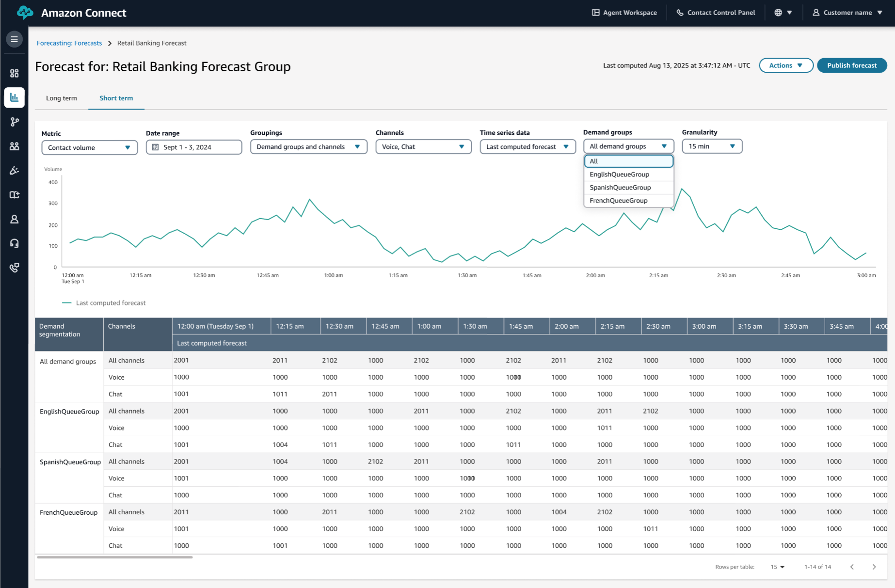
Task: Follow the Forecasting: Forecasts breadcrumb link
Action: click(69, 43)
